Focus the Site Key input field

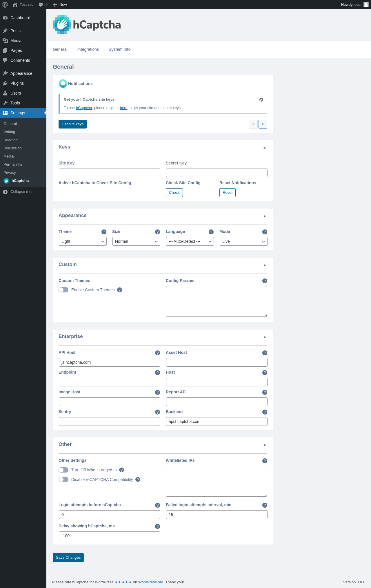click(110, 173)
